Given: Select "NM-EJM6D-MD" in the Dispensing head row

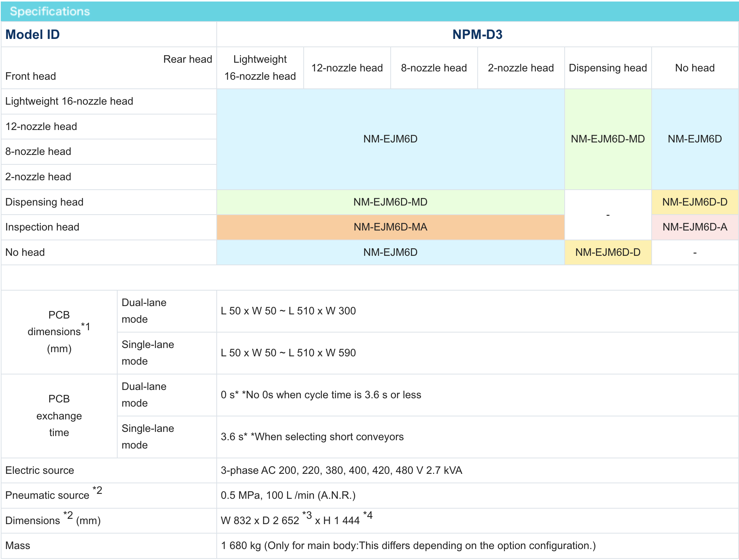Looking at the screenshot, I should click(x=390, y=202).
